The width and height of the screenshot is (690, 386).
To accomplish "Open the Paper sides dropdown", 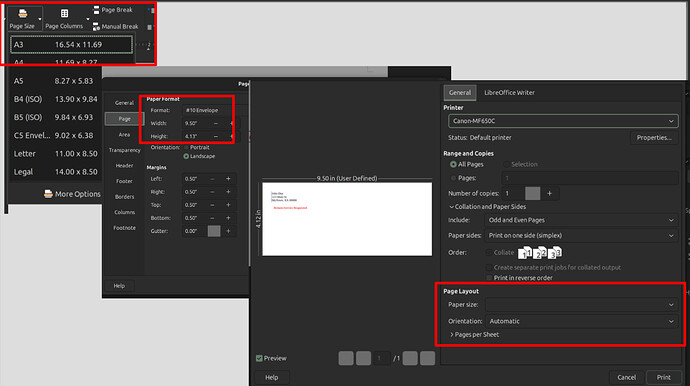I will (581, 235).
